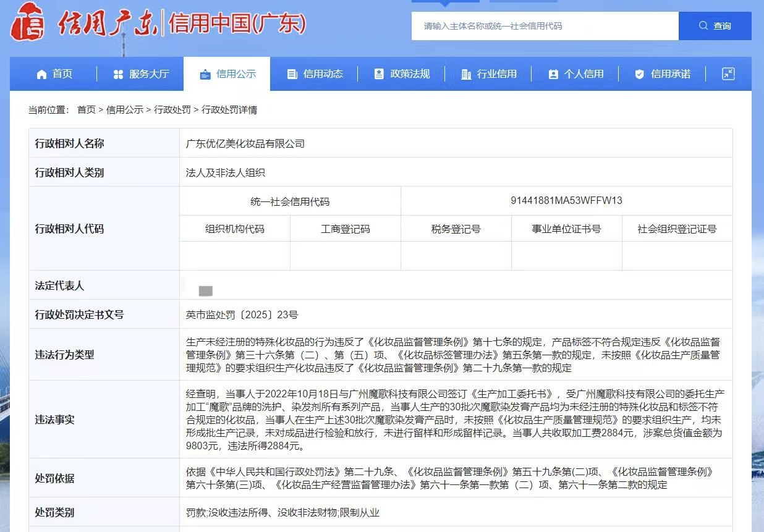
Task: Click the 社会组织登记证号 header cell
Action: [x=677, y=229]
